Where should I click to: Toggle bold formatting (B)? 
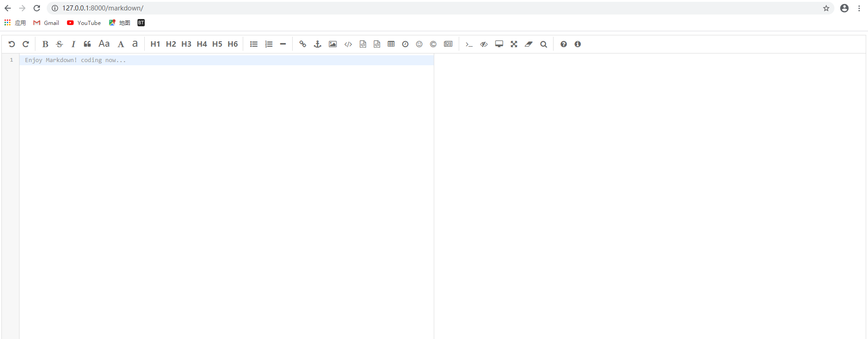pyautogui.click(x=45, y=44)
